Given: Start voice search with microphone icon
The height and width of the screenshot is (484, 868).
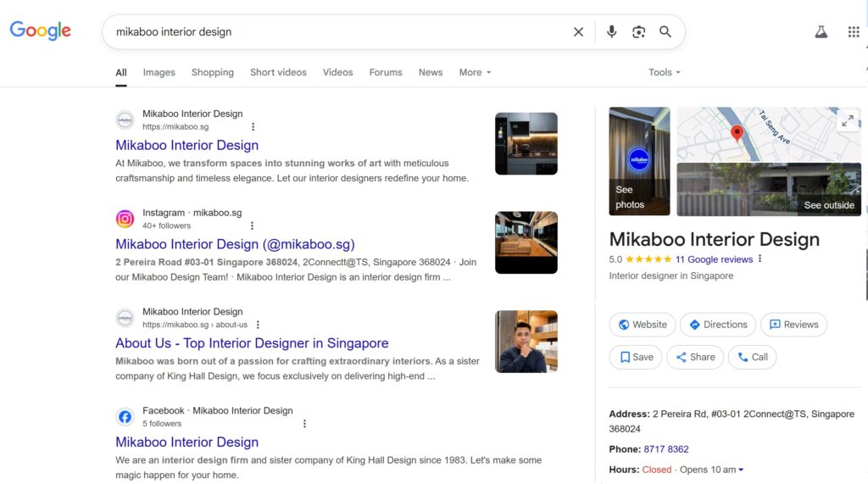Looking at the screenshot, I should 611,32.
